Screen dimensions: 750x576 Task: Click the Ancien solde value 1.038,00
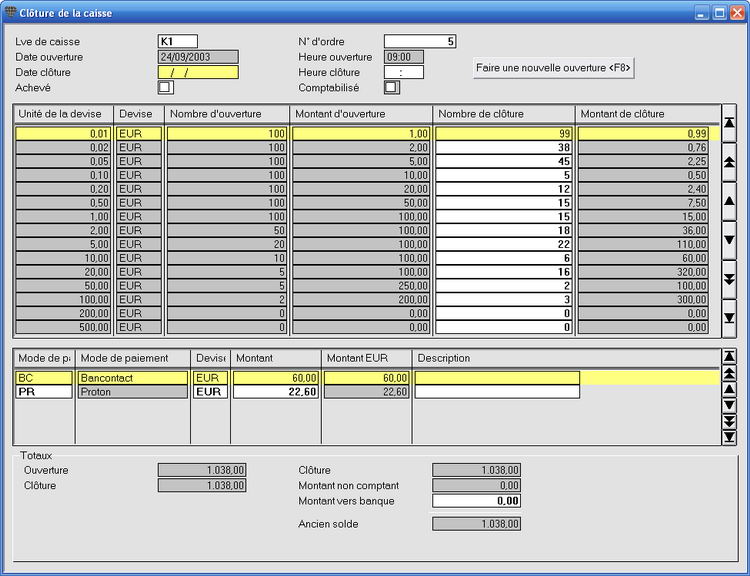[x=476, y=524]
